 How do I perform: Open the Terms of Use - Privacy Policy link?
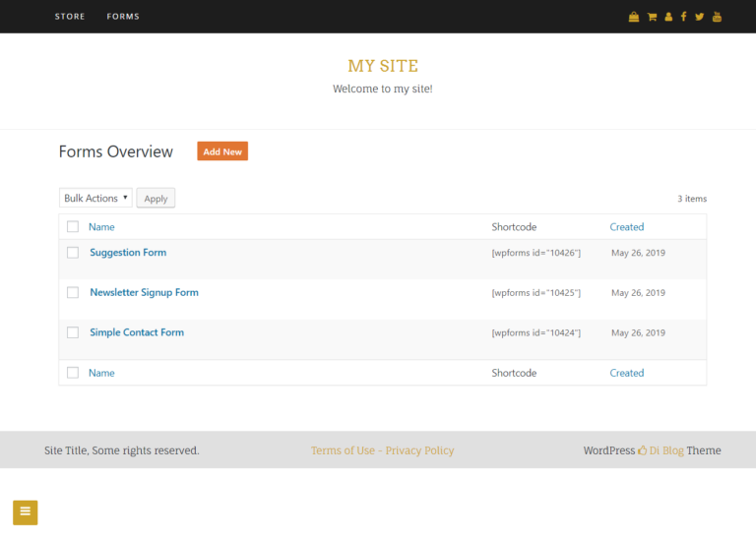click(382, 450)
